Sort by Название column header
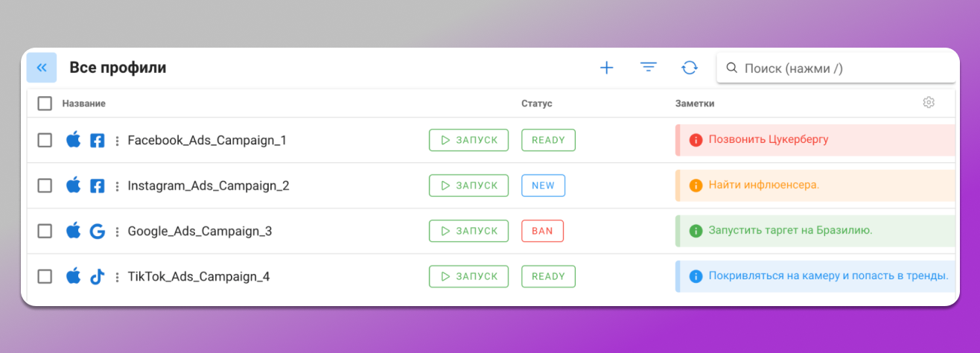This screenshot has width=980, height=353. point(83,104)
